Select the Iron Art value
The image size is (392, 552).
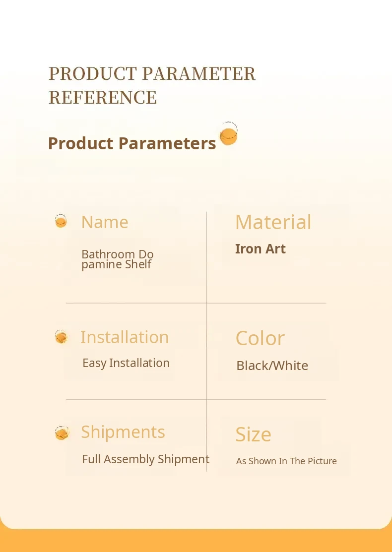click(x=260, y=248)
